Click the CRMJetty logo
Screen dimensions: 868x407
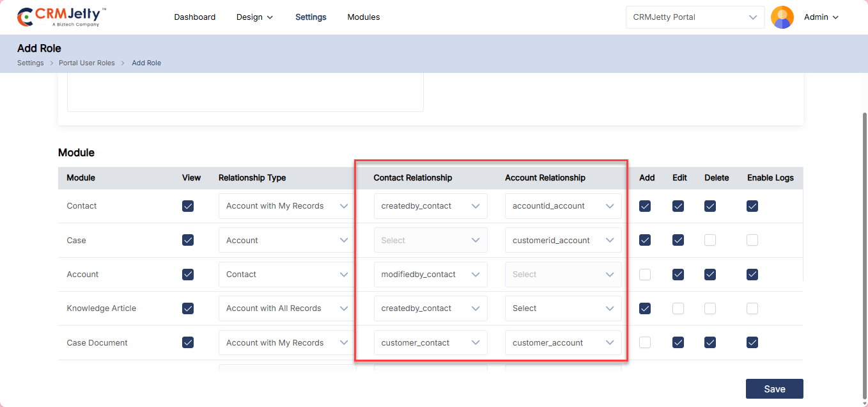(61, 17)
